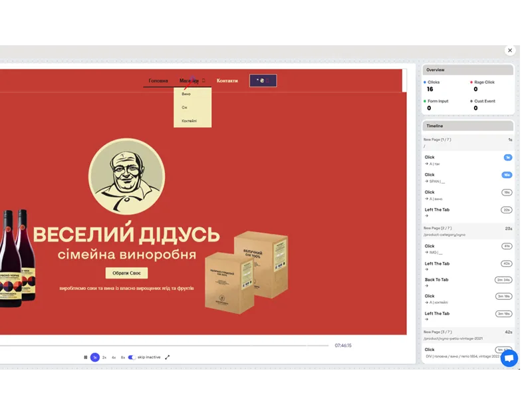Jump to the 1s click event badge

[508, 158]
